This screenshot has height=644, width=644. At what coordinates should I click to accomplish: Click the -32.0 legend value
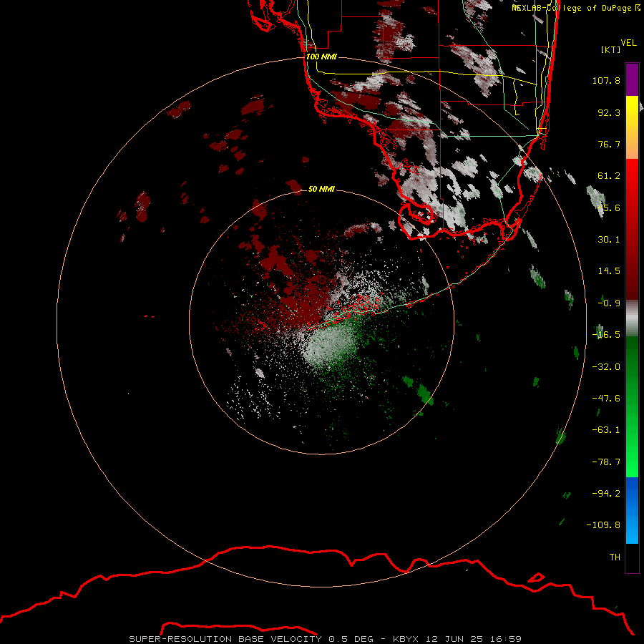(606, 367)
